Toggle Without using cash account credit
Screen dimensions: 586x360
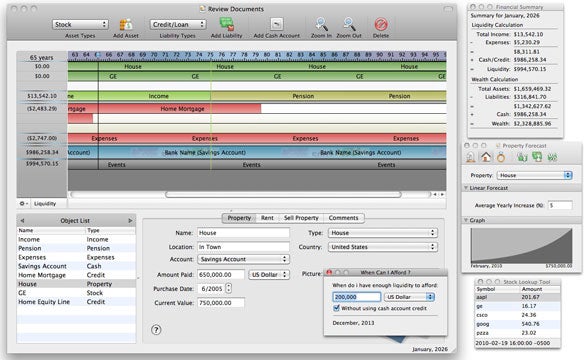(336, 308)
